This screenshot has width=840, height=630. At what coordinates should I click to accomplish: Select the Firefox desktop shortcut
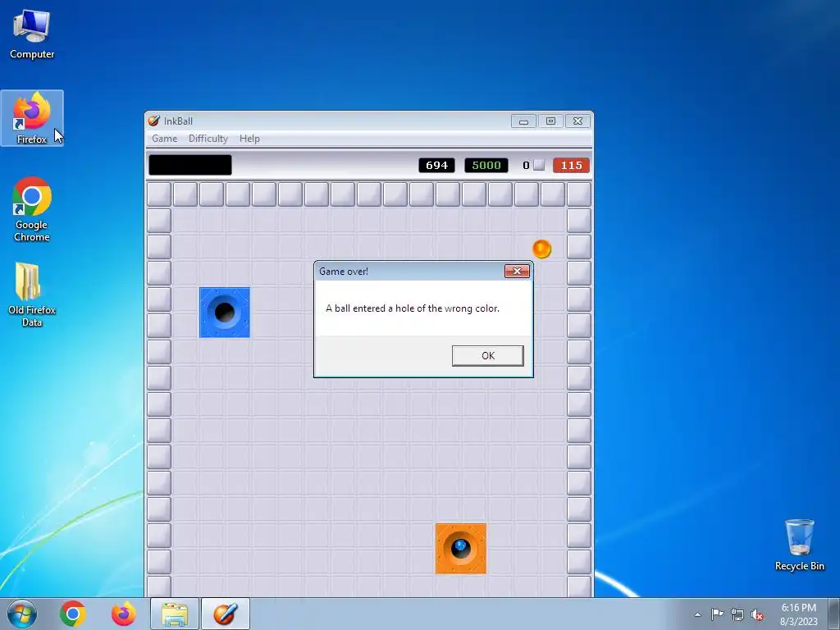tap(32, 118)
